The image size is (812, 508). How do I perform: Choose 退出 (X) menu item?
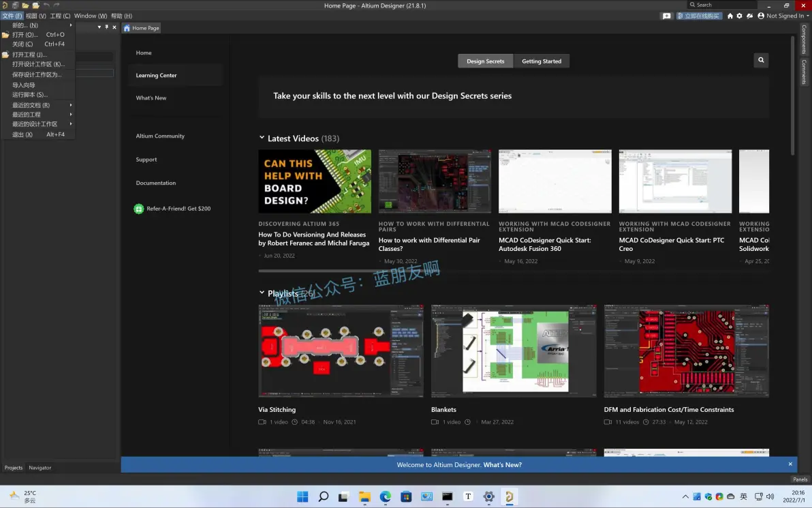tap(37, 134)
